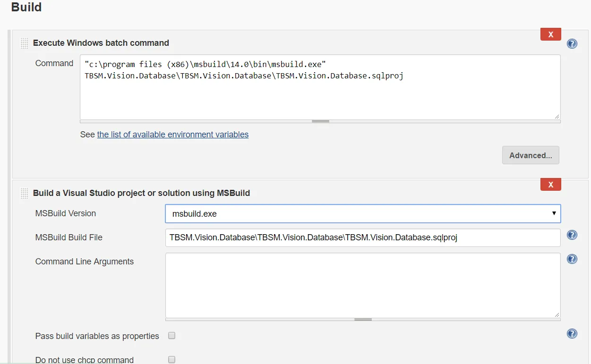Grab the drag handle of the MSBuild step

tap(25, 193)
